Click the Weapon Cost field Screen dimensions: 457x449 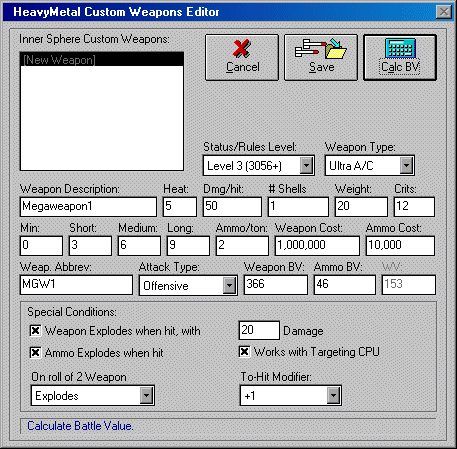pyautogui.click(x=317, y=246)
